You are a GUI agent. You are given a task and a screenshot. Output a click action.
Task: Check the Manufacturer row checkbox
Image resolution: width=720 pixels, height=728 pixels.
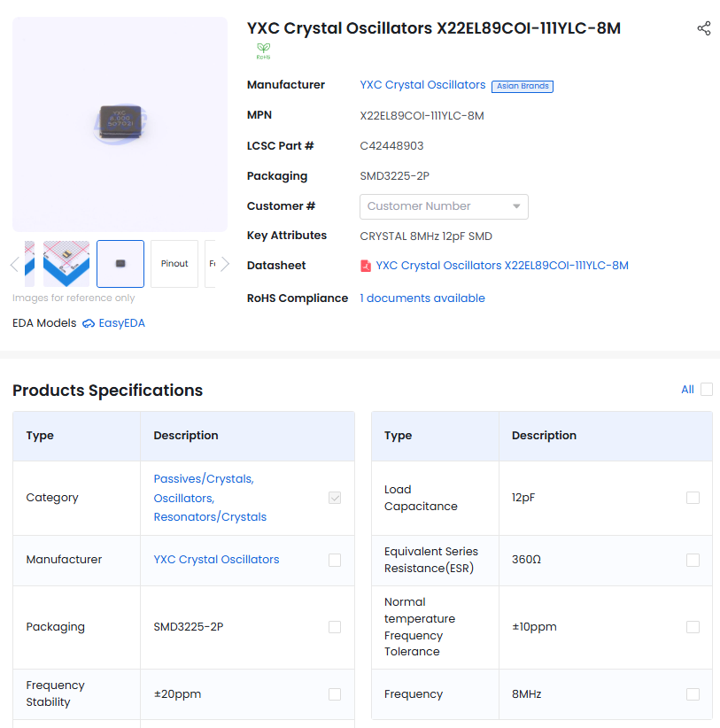pyautogui.click(x=335, y=560)
